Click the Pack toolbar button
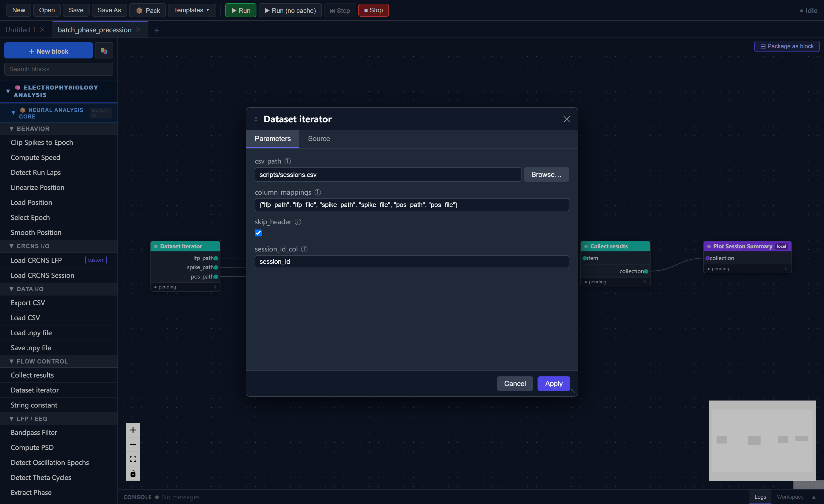The width and height of the screenshot is (824, 504). tap(148, 10)
